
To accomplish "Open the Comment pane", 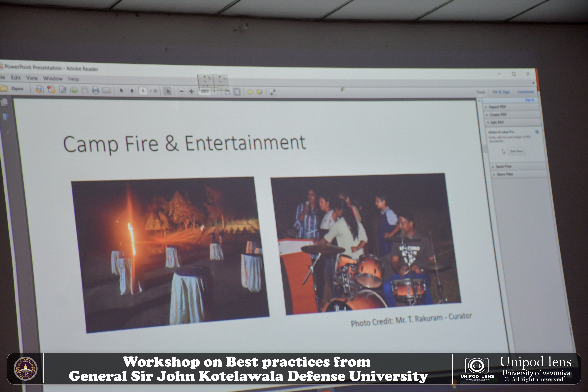I will coord(525,92).
